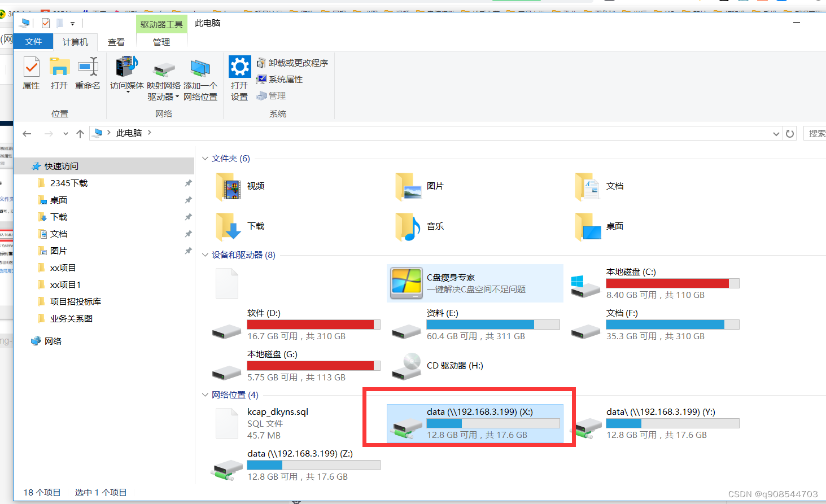
Task: Select the data\ (Y:) network drive
Action: point(655,423)
